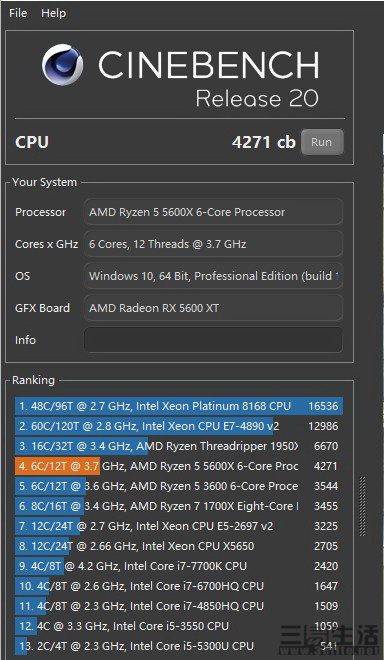This screenshot has height=660, width=384.
Task: Select the Threadripper 1950X ranking entry
Action: (179, 446)
